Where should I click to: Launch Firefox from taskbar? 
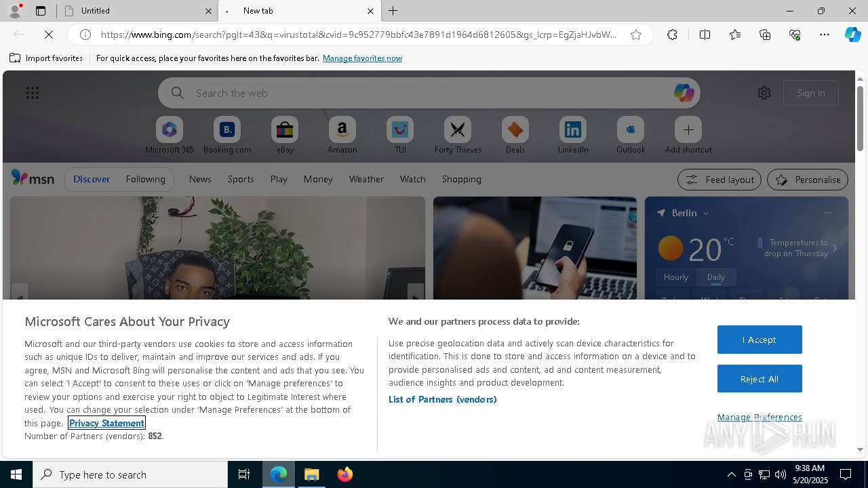(345, 474)
